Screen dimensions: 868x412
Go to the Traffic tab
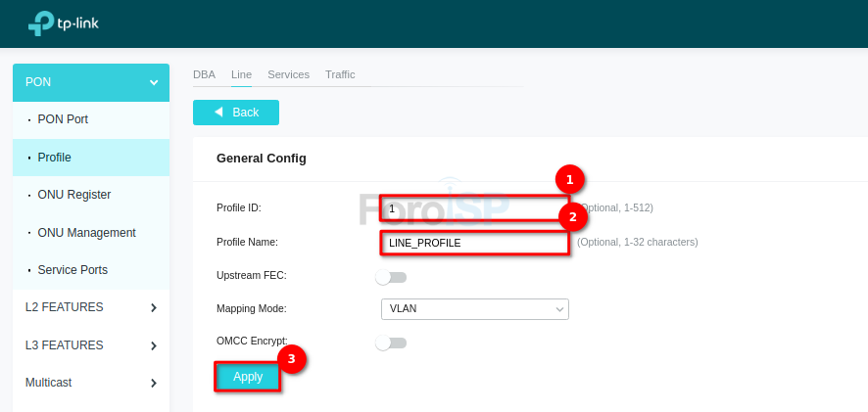pos(340,74)
